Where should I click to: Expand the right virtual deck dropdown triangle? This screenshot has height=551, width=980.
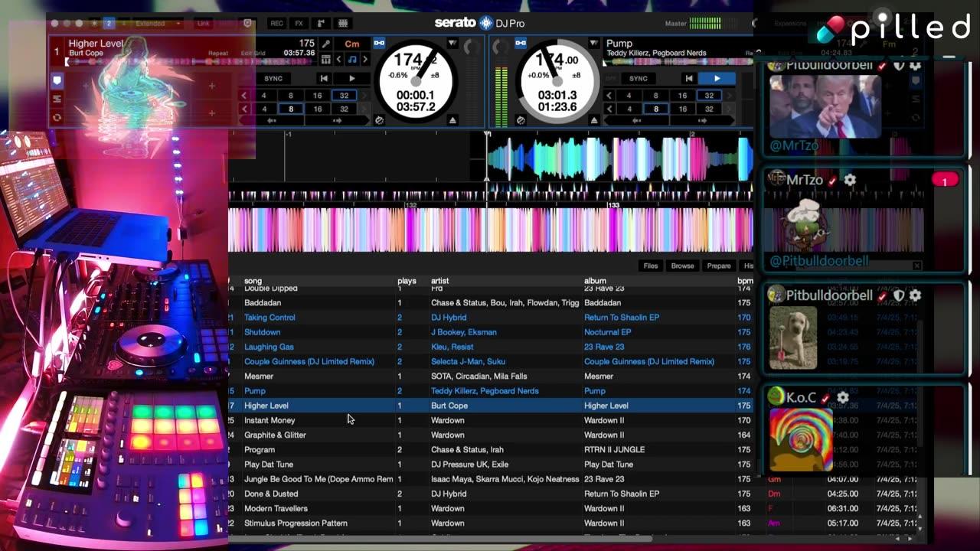click(593, 44)
